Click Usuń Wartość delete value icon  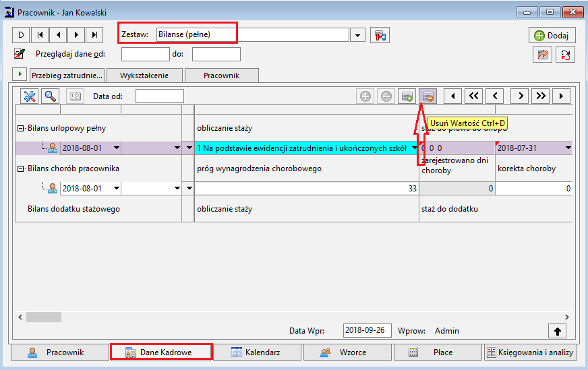[x=428, y=96]
